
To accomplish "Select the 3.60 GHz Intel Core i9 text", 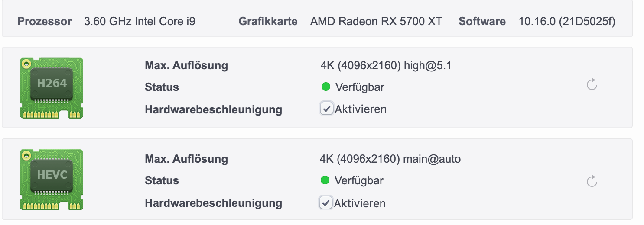I will [140, 21].
